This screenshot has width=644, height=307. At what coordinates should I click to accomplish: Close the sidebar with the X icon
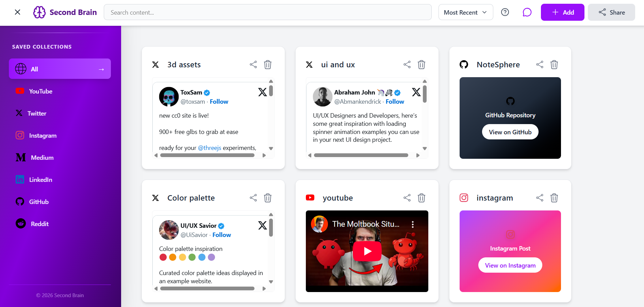pos(18,12)
